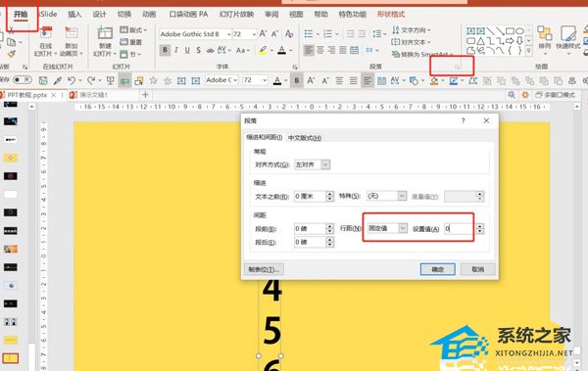Viewport: 588px width, 371px height.
Task: Click the increase indent level icon
Action: (x=362, y=34)
